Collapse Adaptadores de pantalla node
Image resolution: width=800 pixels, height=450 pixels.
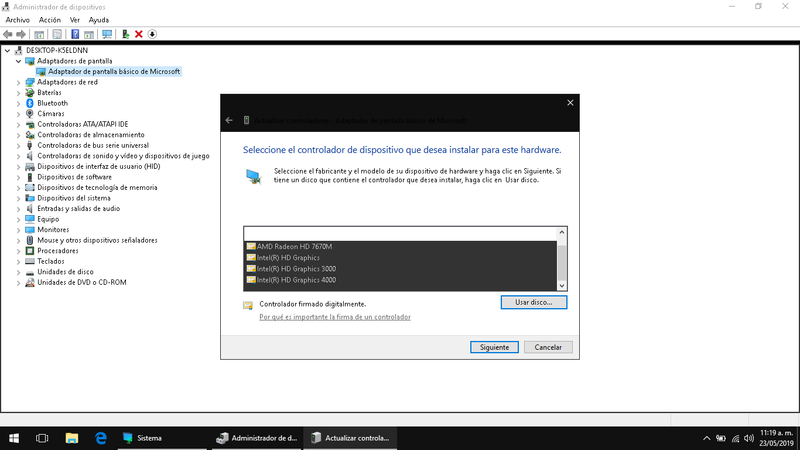[x=18, y=61]
